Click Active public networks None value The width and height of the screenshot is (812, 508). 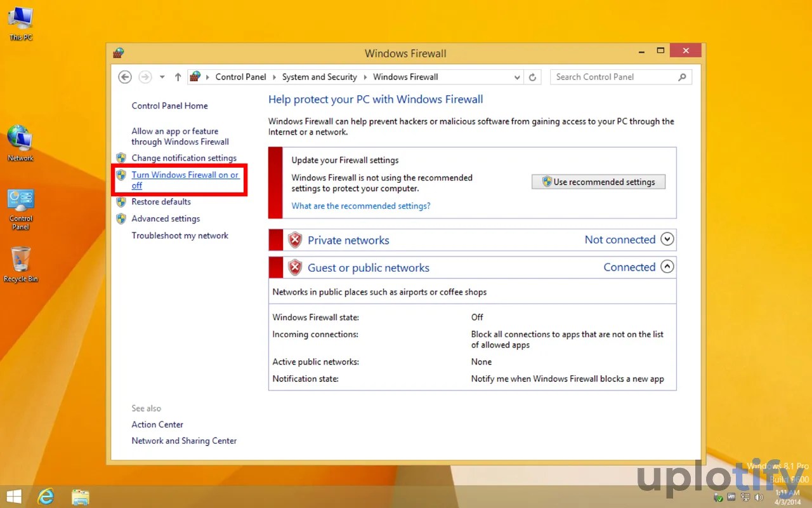tap(481, 362)
